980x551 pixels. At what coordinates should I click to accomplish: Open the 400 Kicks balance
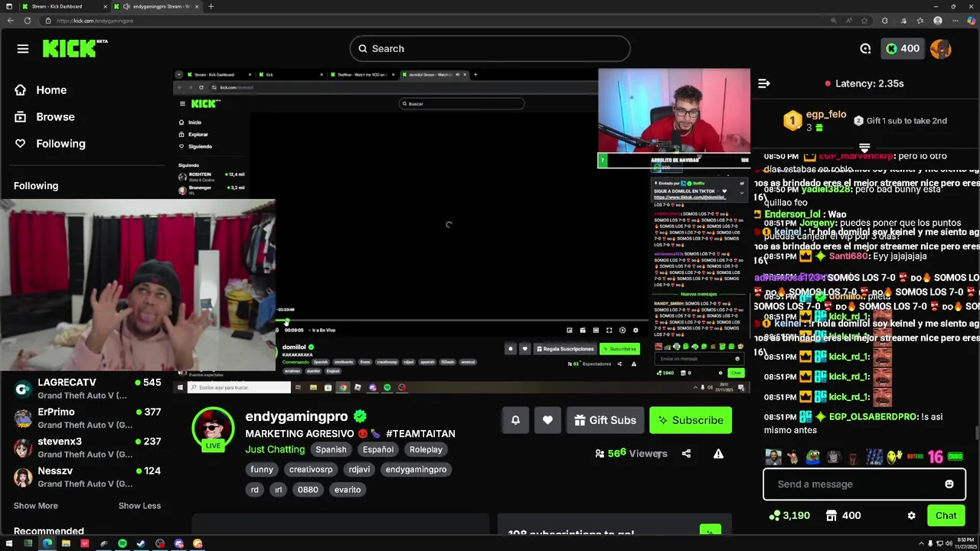903,48
